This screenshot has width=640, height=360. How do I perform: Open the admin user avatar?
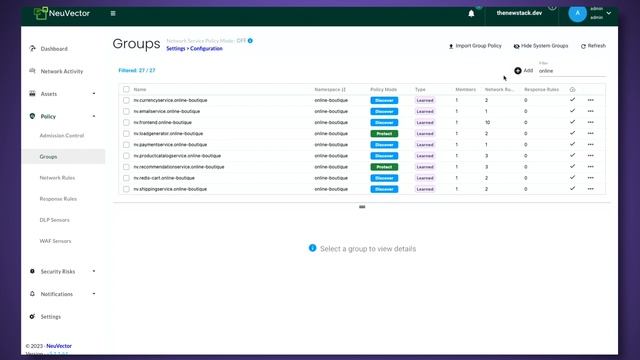pyautogui.click(x=577, y=13)
